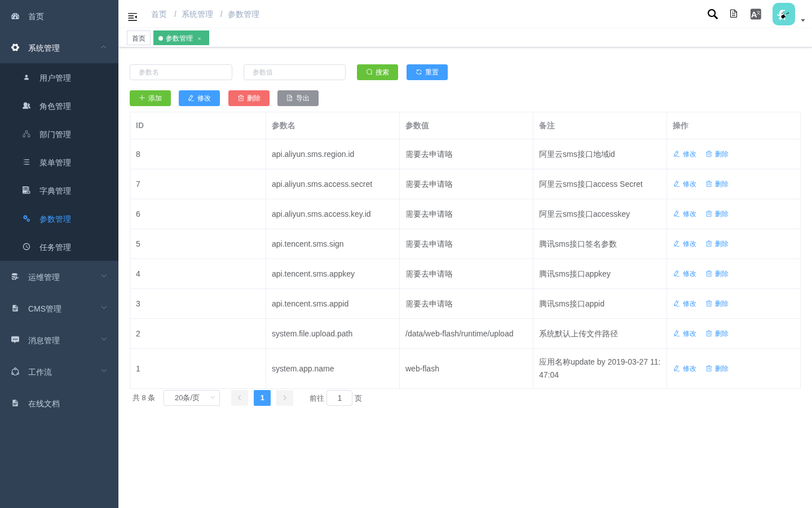Viewport: 812px width, 508px height.
Task: Close the 参数管理 tab
Action: coord(200,38)
